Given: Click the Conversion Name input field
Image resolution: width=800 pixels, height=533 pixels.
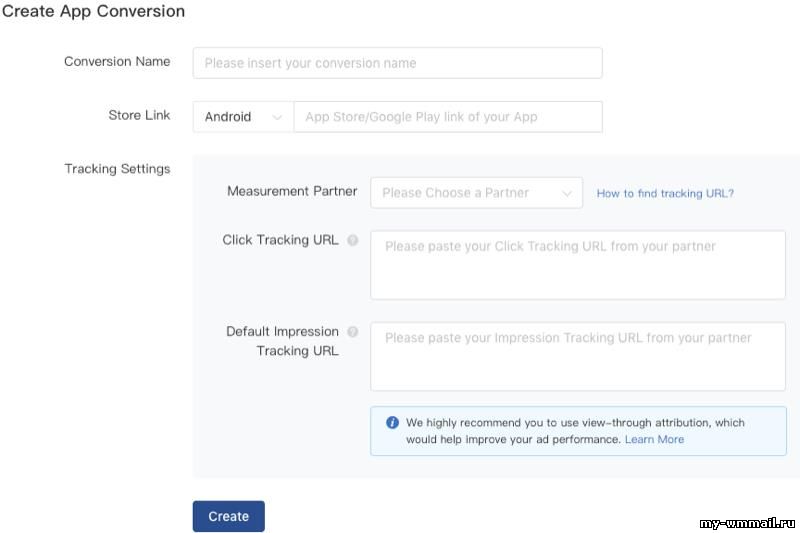Looking at the screenshot, I should tap(397, 63).
